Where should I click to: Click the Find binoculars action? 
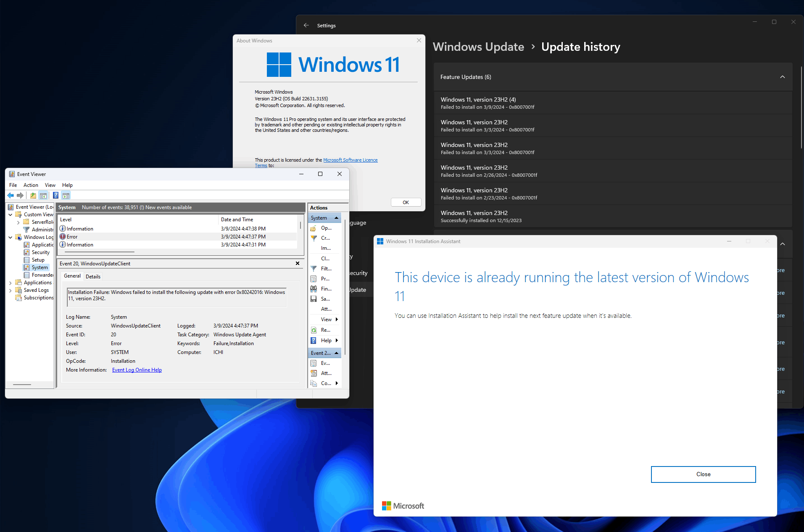click(x=325, y=289)
